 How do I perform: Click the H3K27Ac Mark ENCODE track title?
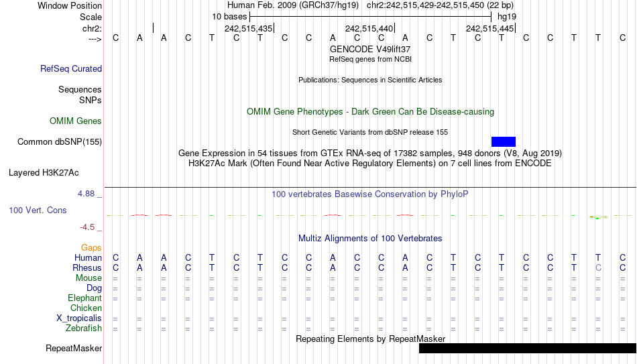point(370,164)
